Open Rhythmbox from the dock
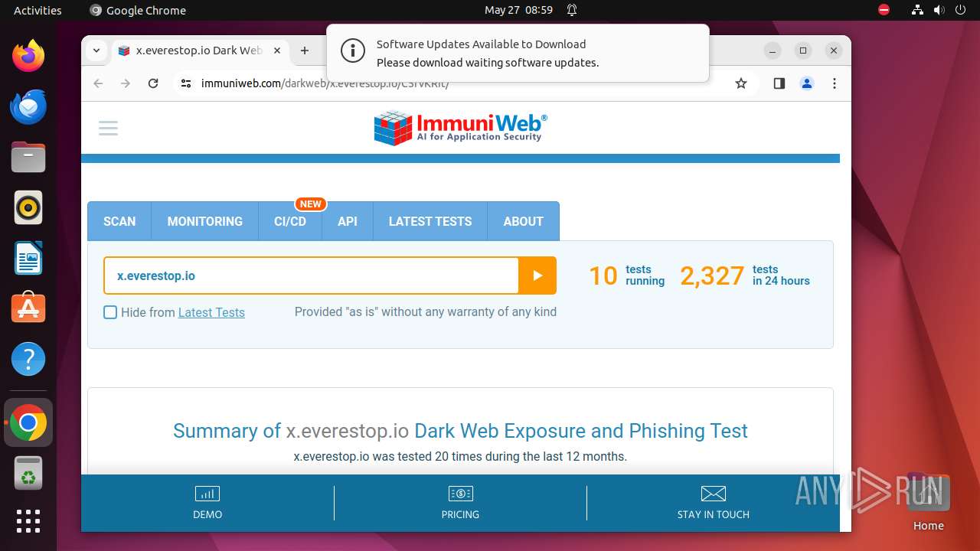This screenshot has width=980, height=551. (x=28, y=207)
